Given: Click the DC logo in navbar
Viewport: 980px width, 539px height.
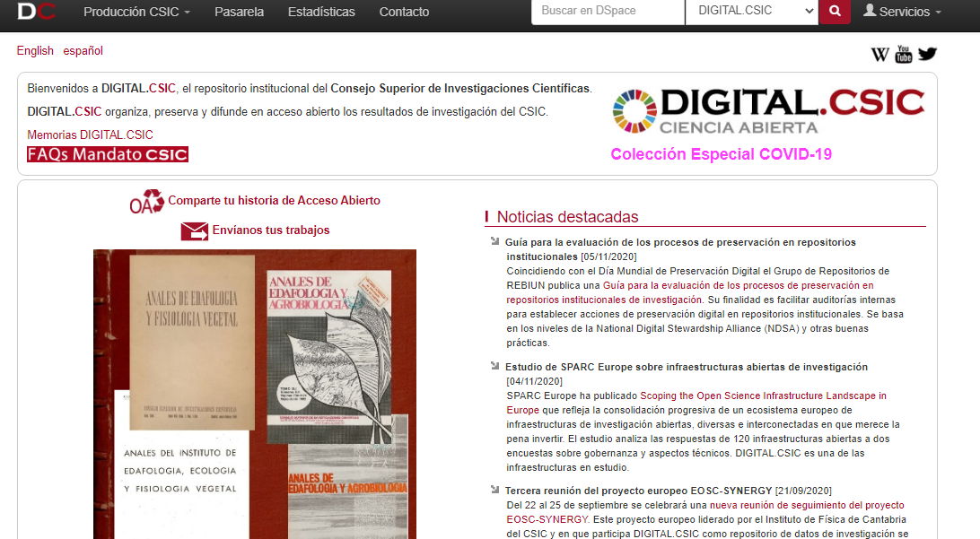Looking at the screenshot, I should tap(36, 12).
